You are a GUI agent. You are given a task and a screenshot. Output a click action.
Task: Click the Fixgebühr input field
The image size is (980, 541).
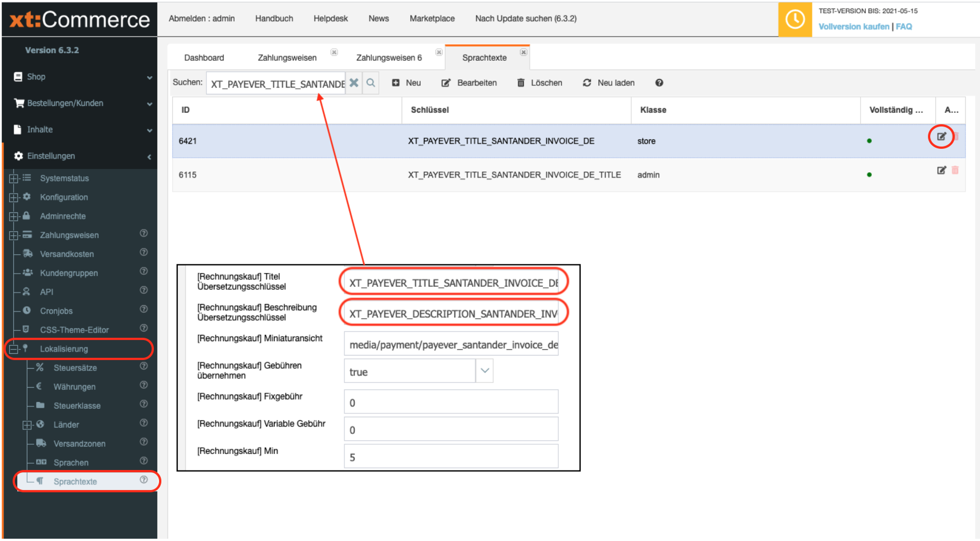(x=451, y=402)
